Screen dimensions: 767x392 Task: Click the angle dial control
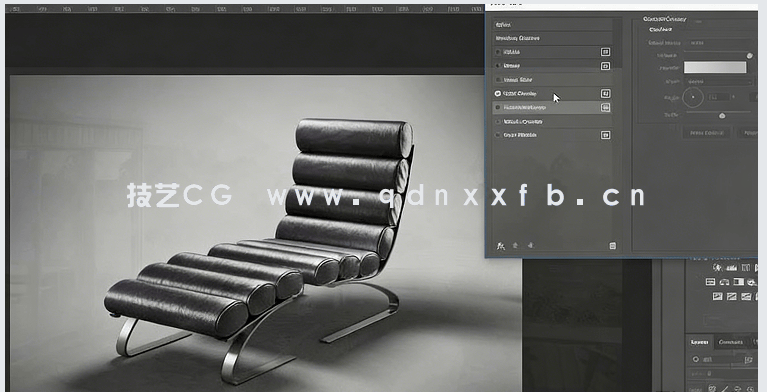(693, 97)
